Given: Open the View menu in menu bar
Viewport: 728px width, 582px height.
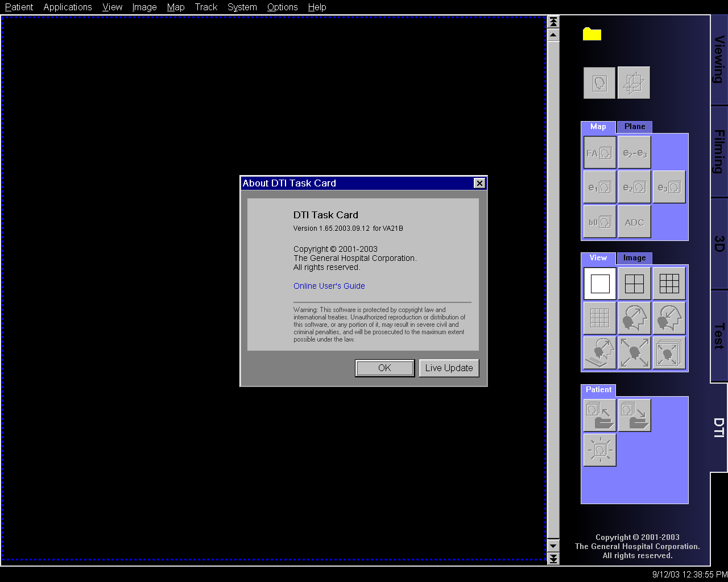Looking at the screenshot, I should pyautogui.click(x=113, y=7).
